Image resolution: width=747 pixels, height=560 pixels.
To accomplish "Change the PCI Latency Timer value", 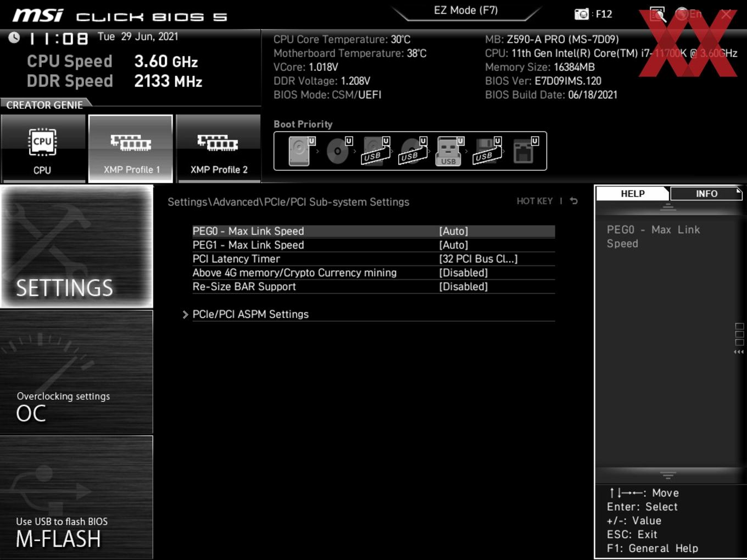I will [x=374, y=259].
